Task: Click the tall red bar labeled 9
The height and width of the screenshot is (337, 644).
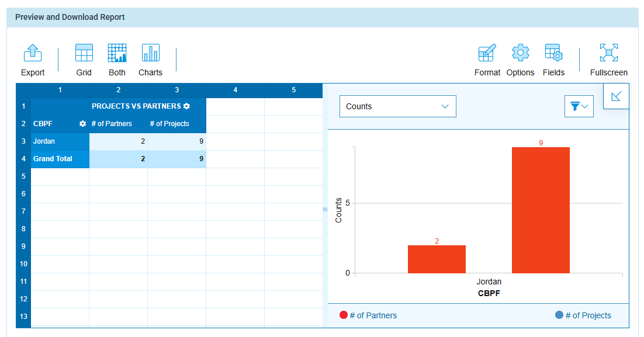Action: click(x=541, y=210)
